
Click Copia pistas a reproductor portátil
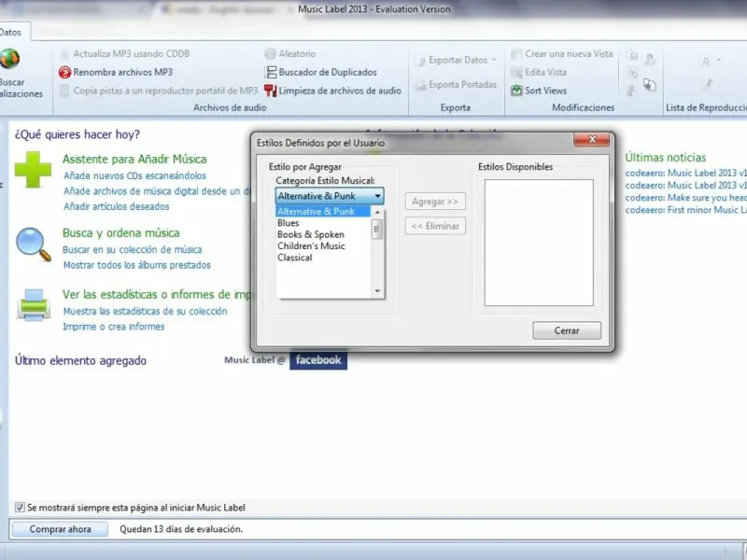[159, 91]
